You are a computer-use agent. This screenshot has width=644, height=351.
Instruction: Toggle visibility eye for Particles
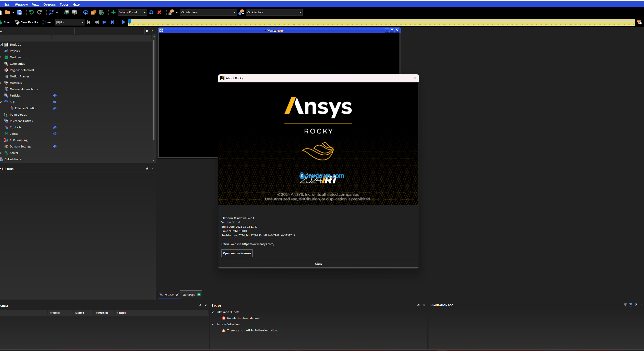pos(55,96)
